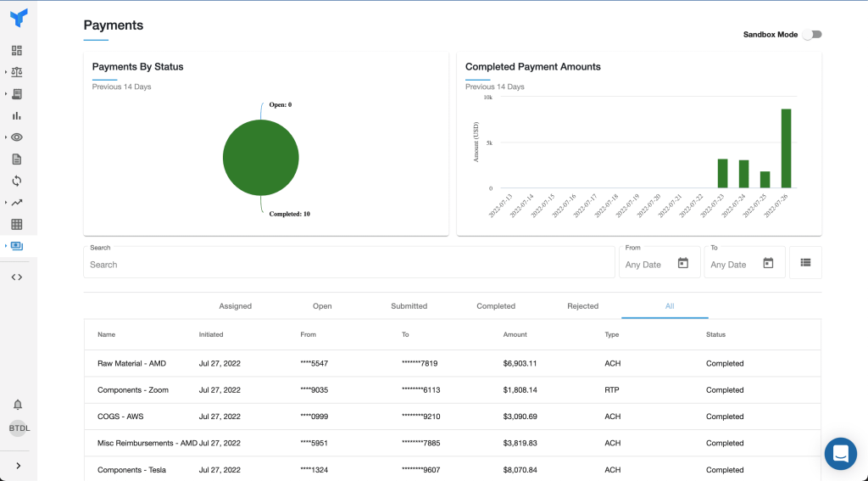Screen dimensions: 868x481
Task: Click the amount $6,903.11
Action: click(520, 364)
